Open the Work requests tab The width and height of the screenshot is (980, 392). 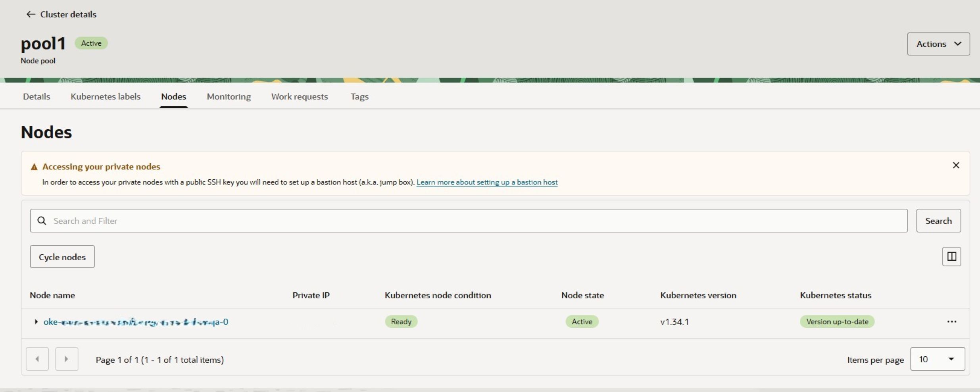(x=299, y=96)
